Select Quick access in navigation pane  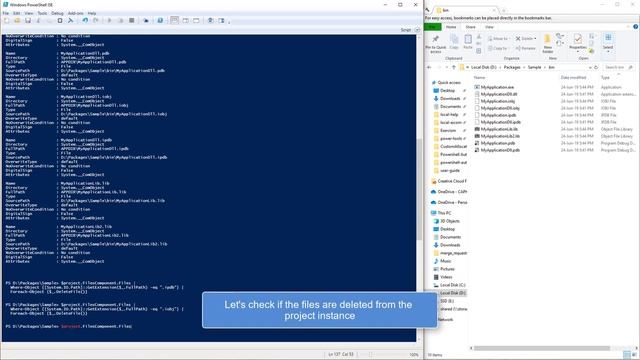449,82
